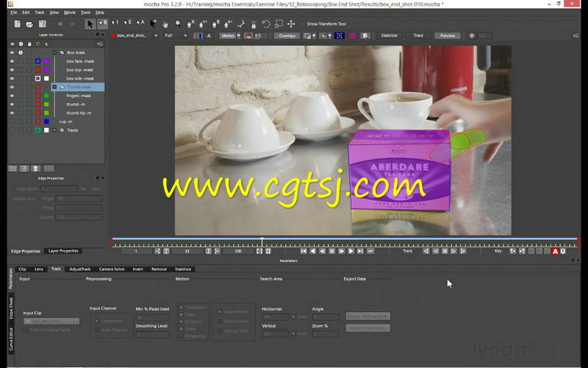588x368 pixels.
Task: Click the Attach Layer tool icon
Action: 241,24
